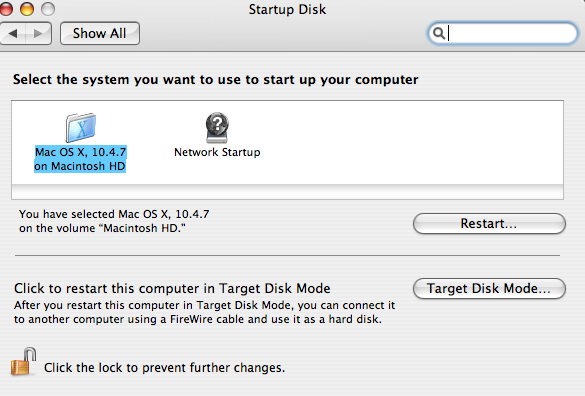Image resolution: width=585 pixels, height=396 pixels.
Task: Minimize the window with the yellow button
Action: click(x=27, y=9)
